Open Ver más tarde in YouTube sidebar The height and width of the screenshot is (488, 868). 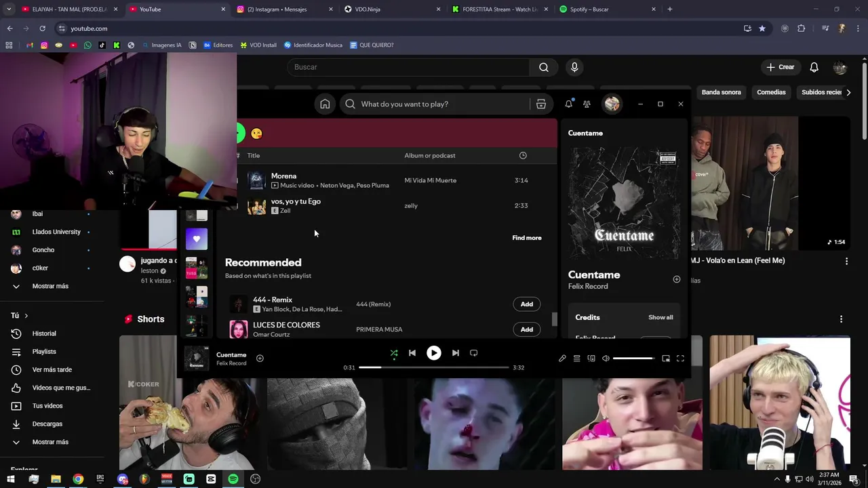coord(52,369)
